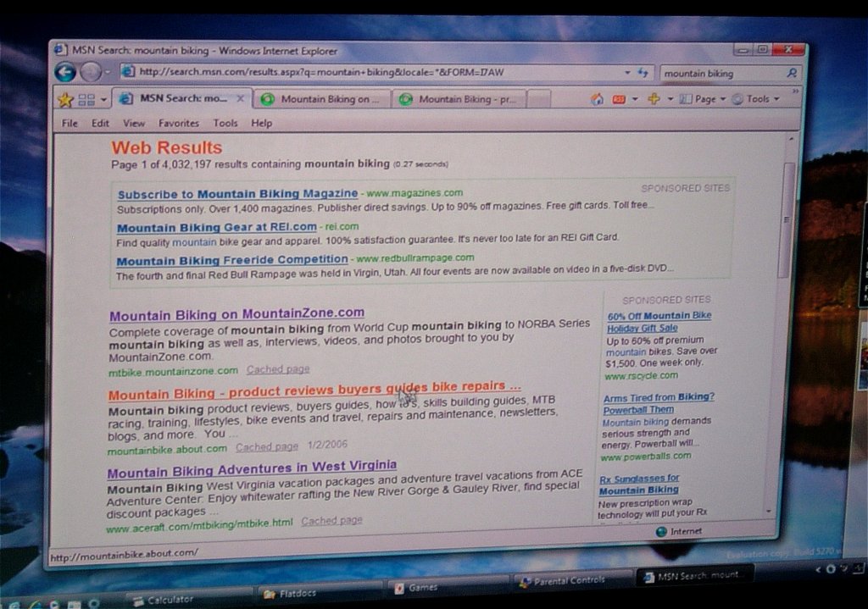
Task: Click Subscribe to Mountain Biking Magazine link
Action: point(237,194)
